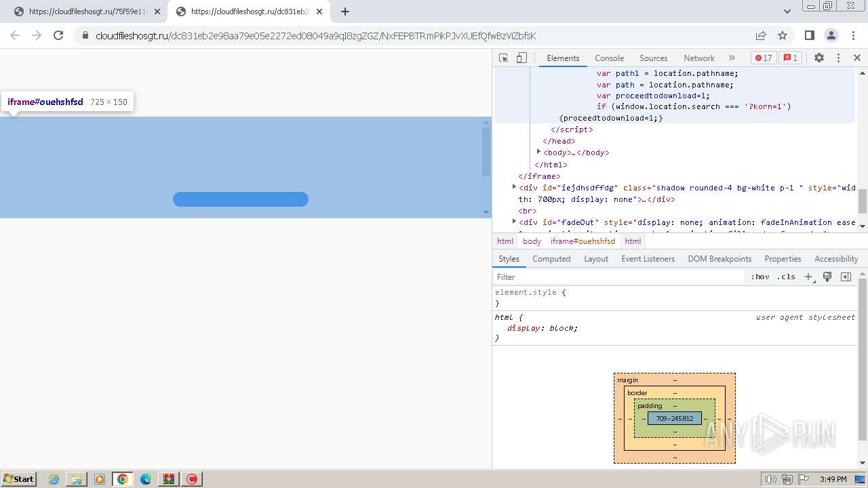Activate the inspect element picker icon

point(503,58)
